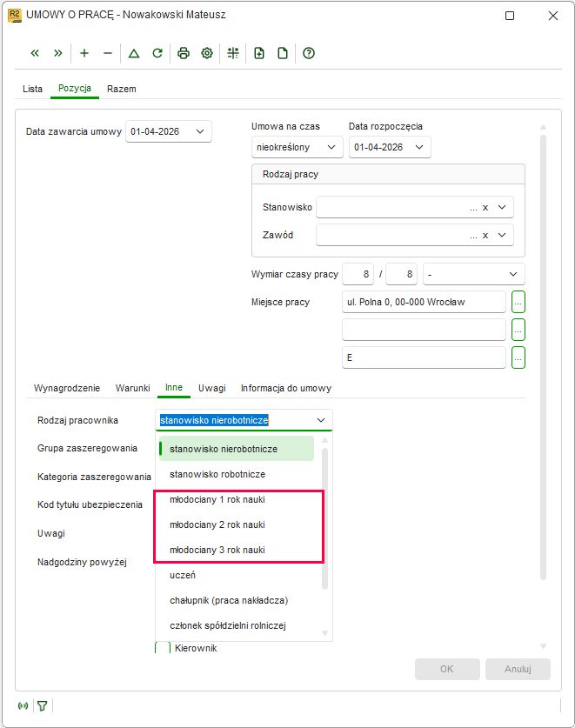Select młodociany 1 rok nauki option
Image resolution: width=575 pixels, height=728 pixels.
point(237,499)
